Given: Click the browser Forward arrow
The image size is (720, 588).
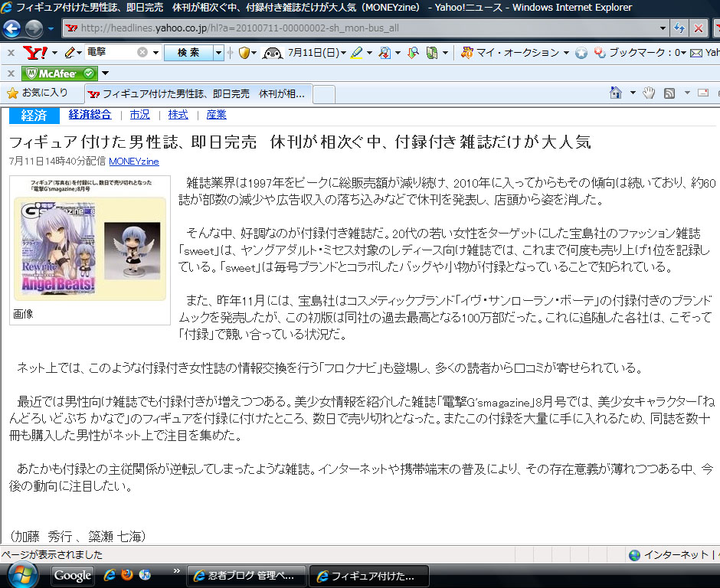Looking at the screenshot, I should point(34,29).
